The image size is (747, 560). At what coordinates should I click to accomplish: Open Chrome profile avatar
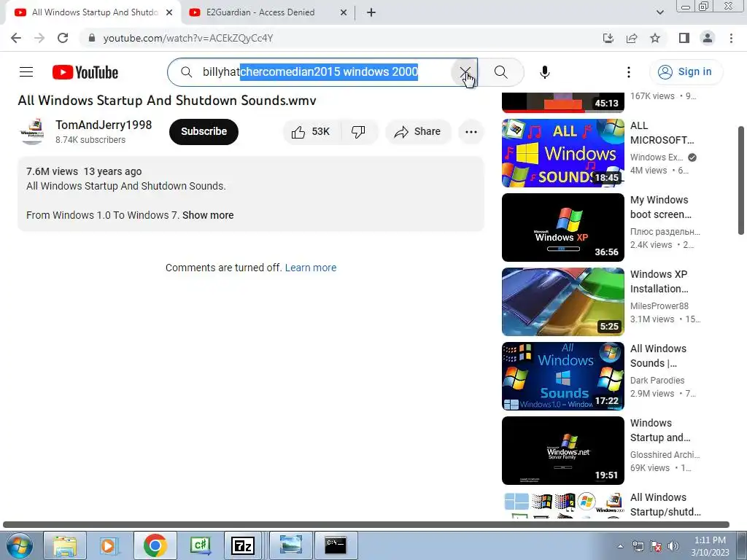point(708,38)
